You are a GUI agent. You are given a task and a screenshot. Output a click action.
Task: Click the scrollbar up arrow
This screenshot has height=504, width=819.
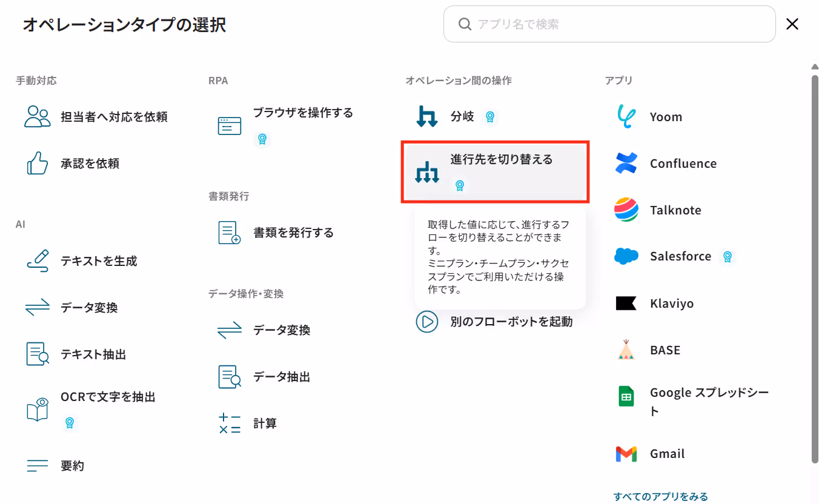pyautogui.click(x=815, y=67)
